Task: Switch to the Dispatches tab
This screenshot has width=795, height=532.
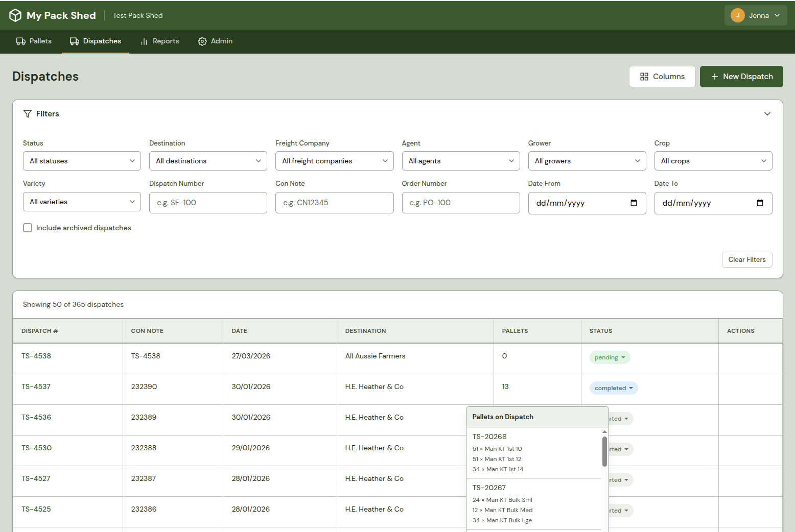Action: [x=96, y=41]
